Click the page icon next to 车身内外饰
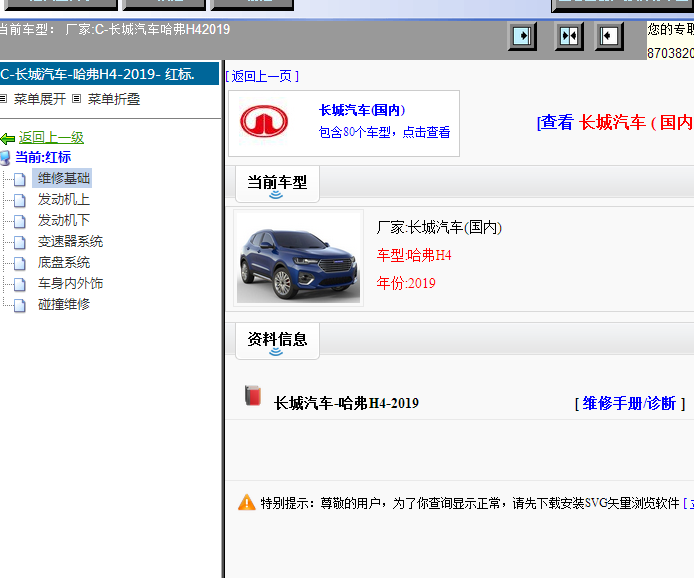The image size is (694, 578). (19, 284)
